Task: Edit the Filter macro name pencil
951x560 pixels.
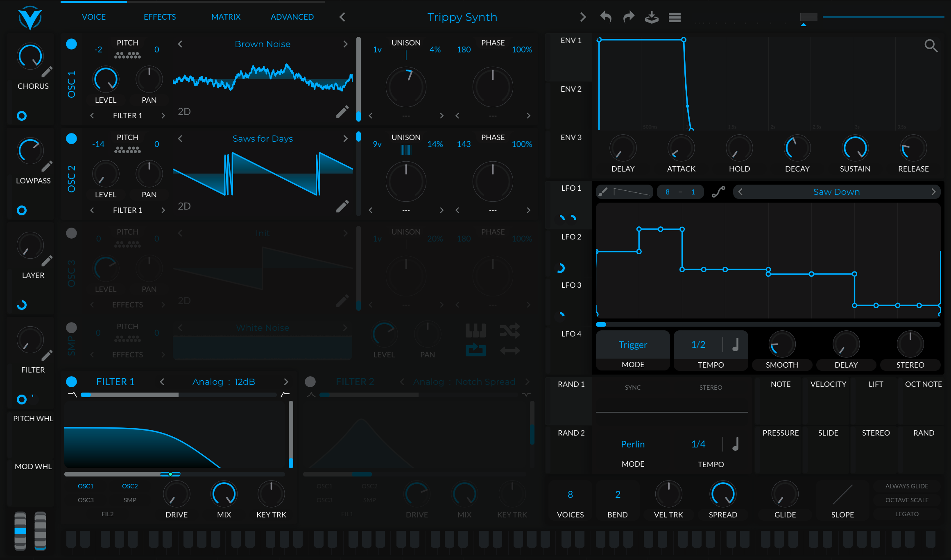Action: [x=47, y=355]
